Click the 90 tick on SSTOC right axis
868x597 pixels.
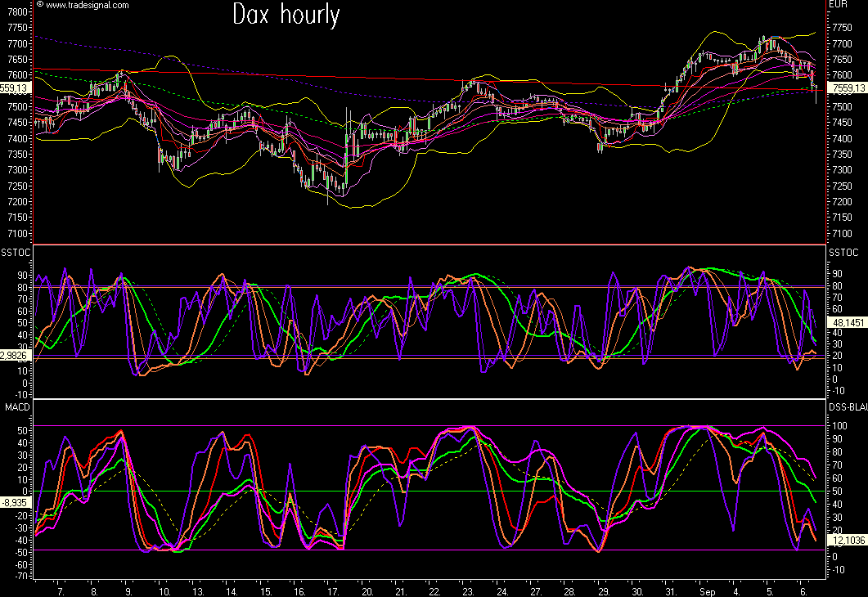coord(838,275)
